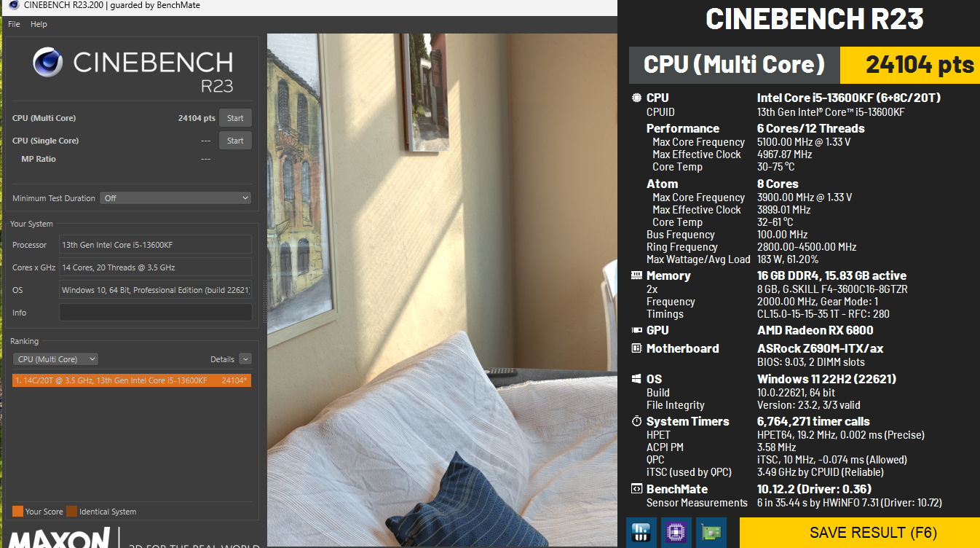Click the 24104 pts yellow score badge
This screenshot has height=548, width=980.
910,65
